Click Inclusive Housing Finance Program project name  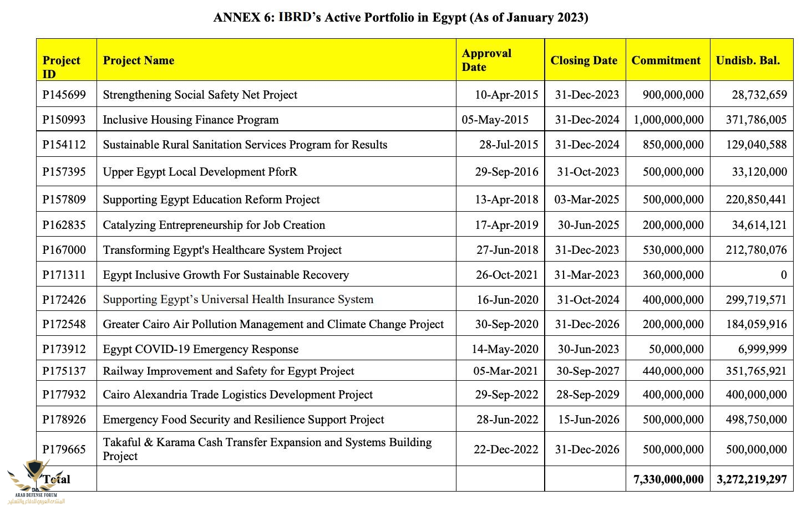[x=191, y=120]
